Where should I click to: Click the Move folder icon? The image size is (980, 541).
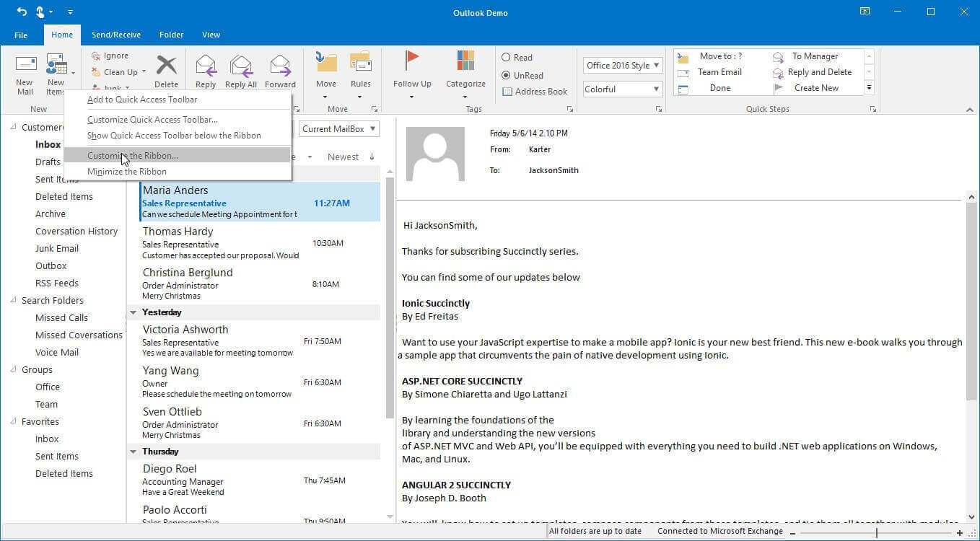[326, 62]
